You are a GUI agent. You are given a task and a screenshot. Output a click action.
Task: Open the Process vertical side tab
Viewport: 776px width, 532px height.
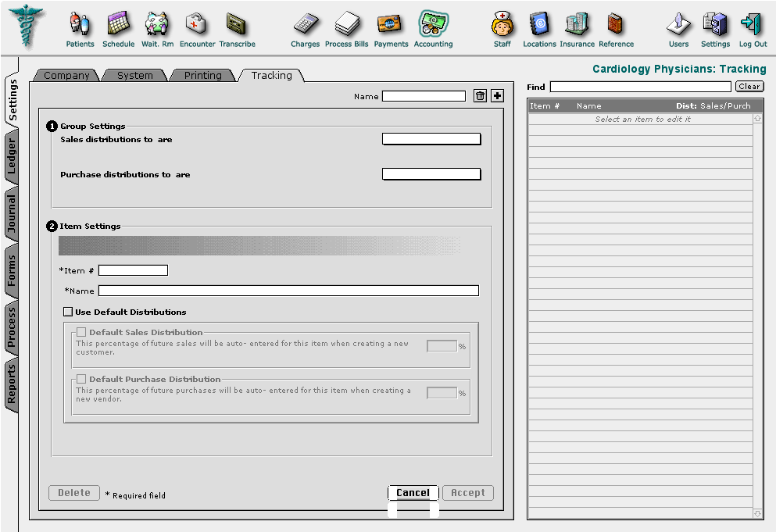(12, 327)
